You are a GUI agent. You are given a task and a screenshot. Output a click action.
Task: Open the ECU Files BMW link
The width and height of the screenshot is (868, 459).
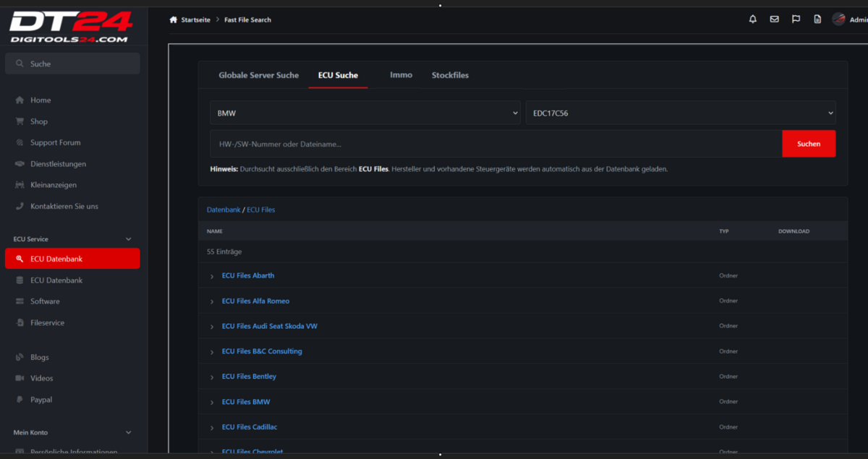pyautogui.click(x=246, y=402)
